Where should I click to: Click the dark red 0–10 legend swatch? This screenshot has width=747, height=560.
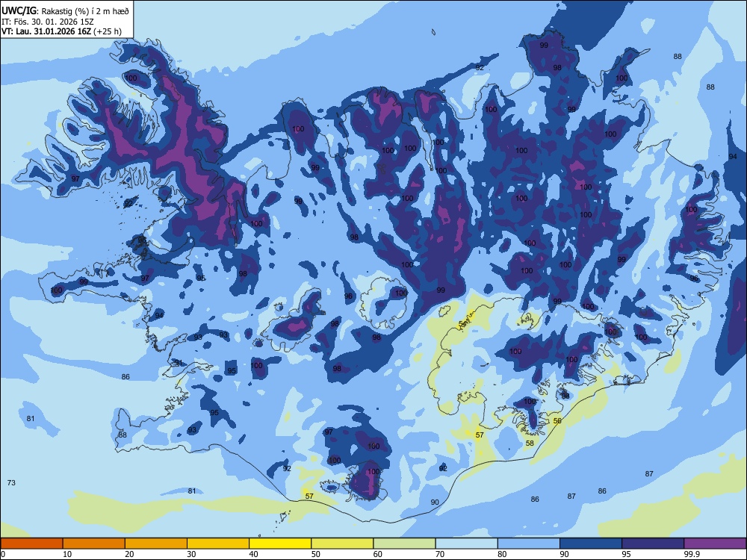31,544
